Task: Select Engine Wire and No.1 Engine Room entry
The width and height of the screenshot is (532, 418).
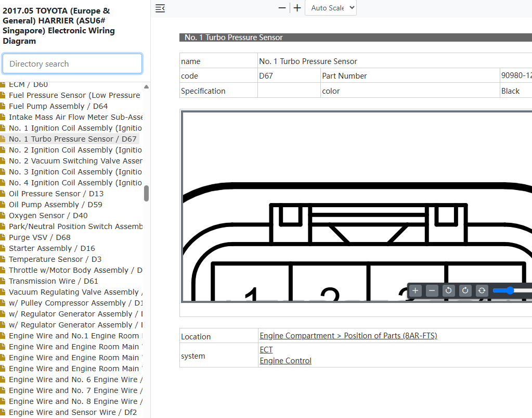Action: (x=75, y=336)
